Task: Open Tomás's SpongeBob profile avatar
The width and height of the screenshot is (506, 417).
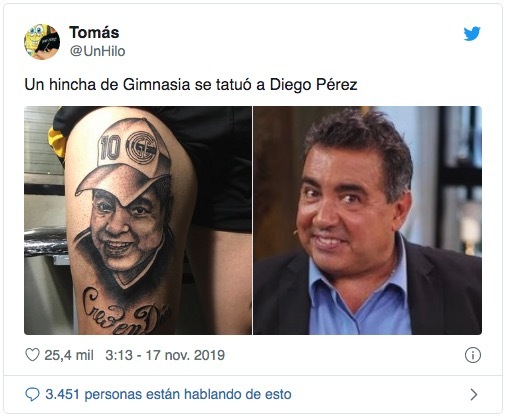Action: (x=42, y=42)
